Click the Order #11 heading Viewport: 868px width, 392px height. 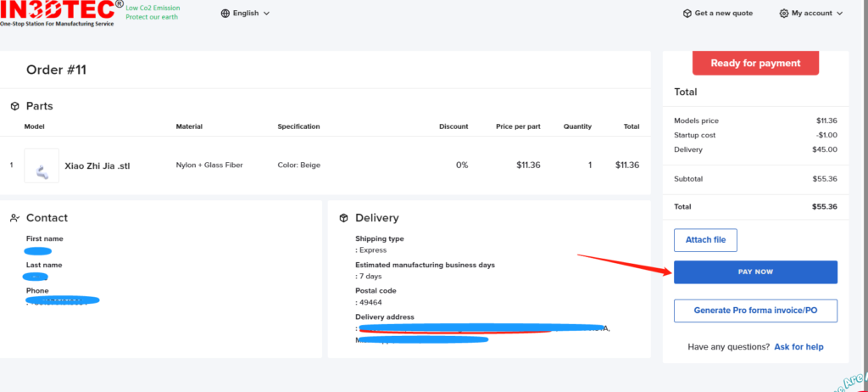point(56,70)
